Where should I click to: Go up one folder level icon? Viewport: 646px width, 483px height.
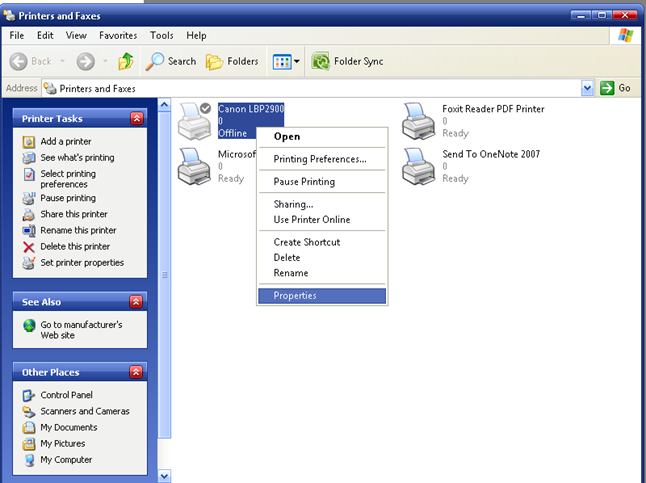click(x=126, y=61)
